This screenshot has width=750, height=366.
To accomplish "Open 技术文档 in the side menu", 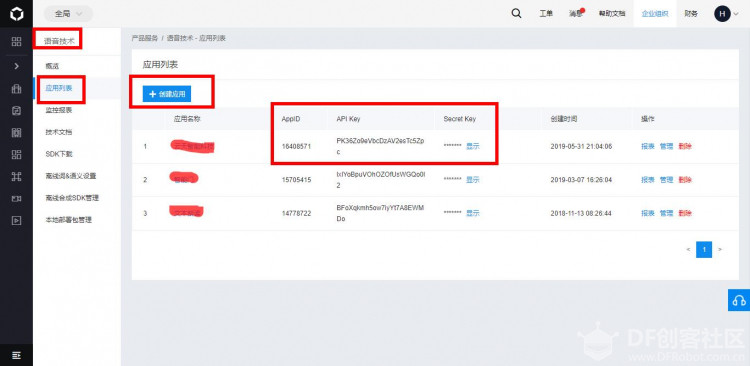I will 59,132.
